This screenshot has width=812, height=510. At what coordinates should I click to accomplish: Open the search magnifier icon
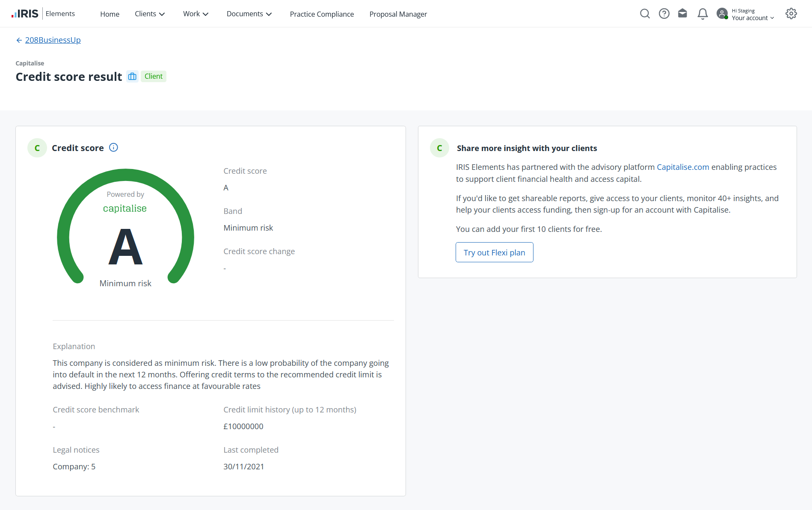645,14
